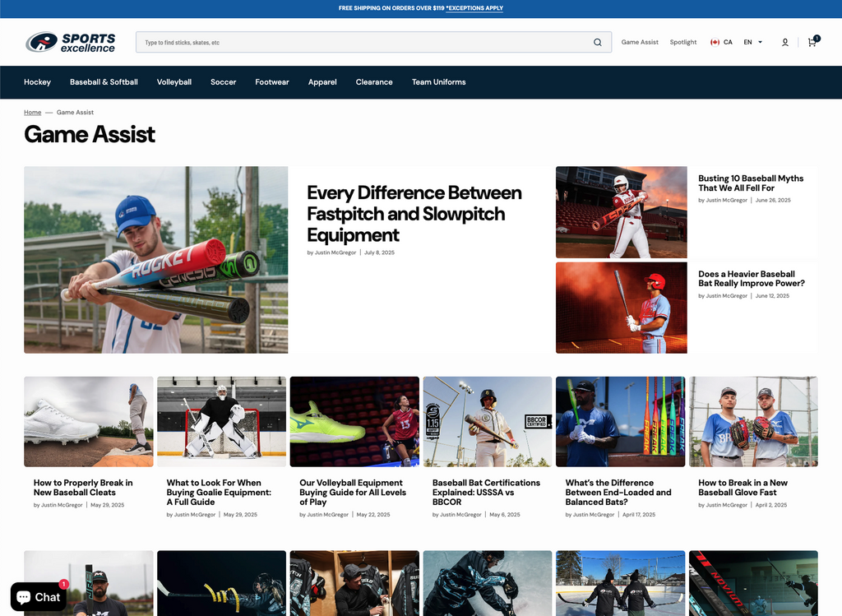
Task: Open the Baseball & Softball menu
Action: tap(104, 82)
